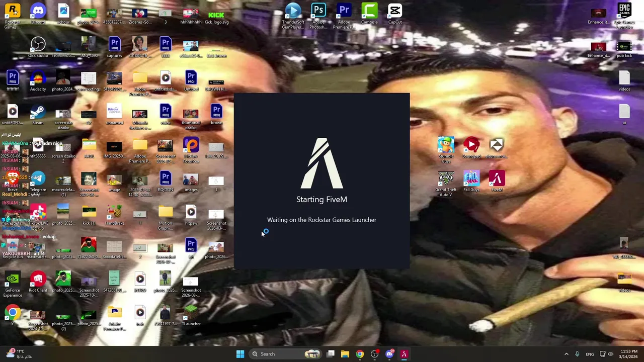The height and width of the screenshot is (362, 644).
Task: Launch OBS Studio from the desktop
Action: click(x=38, y=48)
